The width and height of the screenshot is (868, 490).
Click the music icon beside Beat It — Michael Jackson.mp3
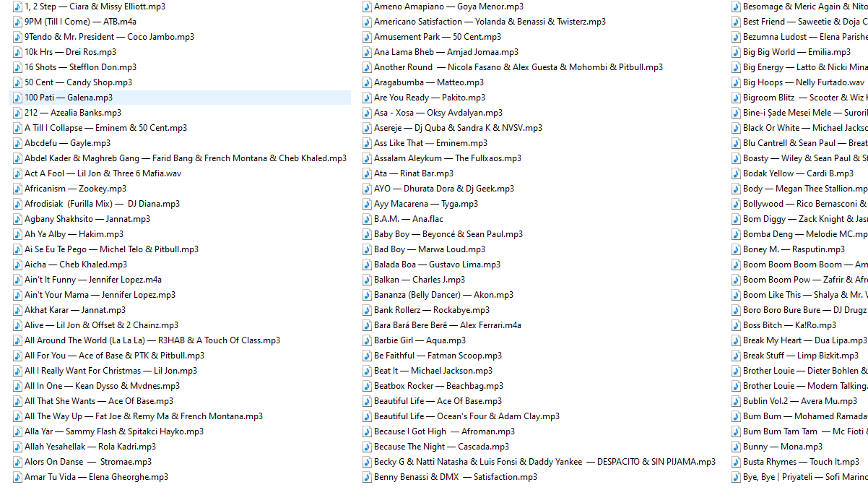coord(367,371)
